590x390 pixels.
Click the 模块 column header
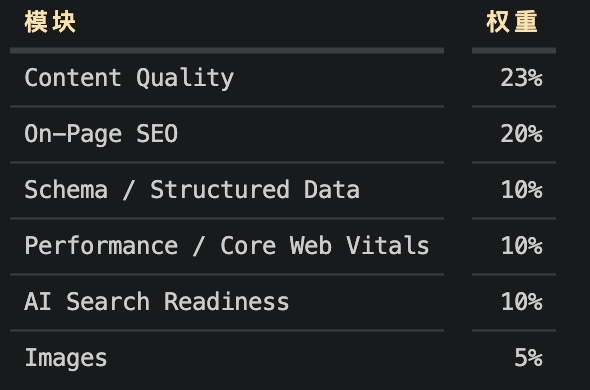point(50,22)
